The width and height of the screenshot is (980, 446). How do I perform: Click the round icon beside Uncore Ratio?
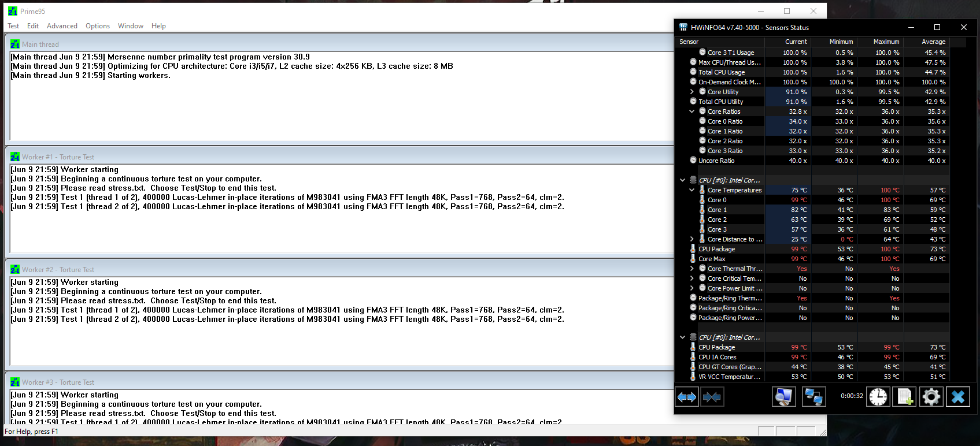point(693,161)
